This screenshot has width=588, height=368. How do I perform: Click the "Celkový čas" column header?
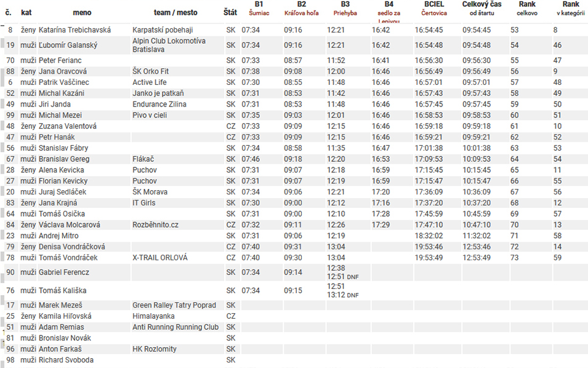click(x=481, y=9)
